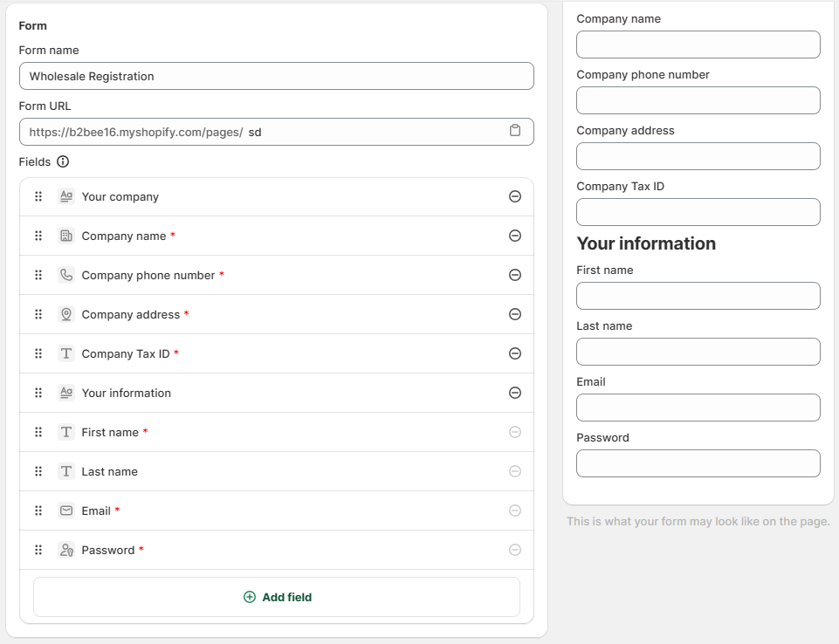Click the drag handle for Password row
Screen dimensions: 839x644
38,550
